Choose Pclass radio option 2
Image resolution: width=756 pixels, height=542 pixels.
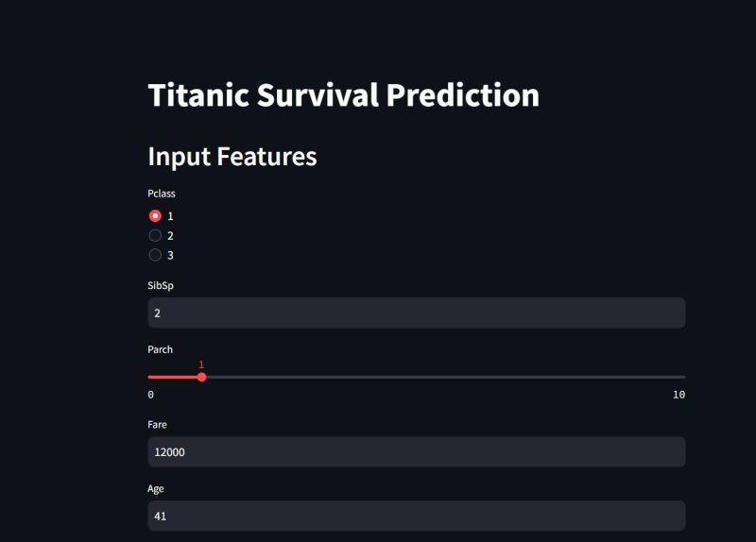[155, 235]
